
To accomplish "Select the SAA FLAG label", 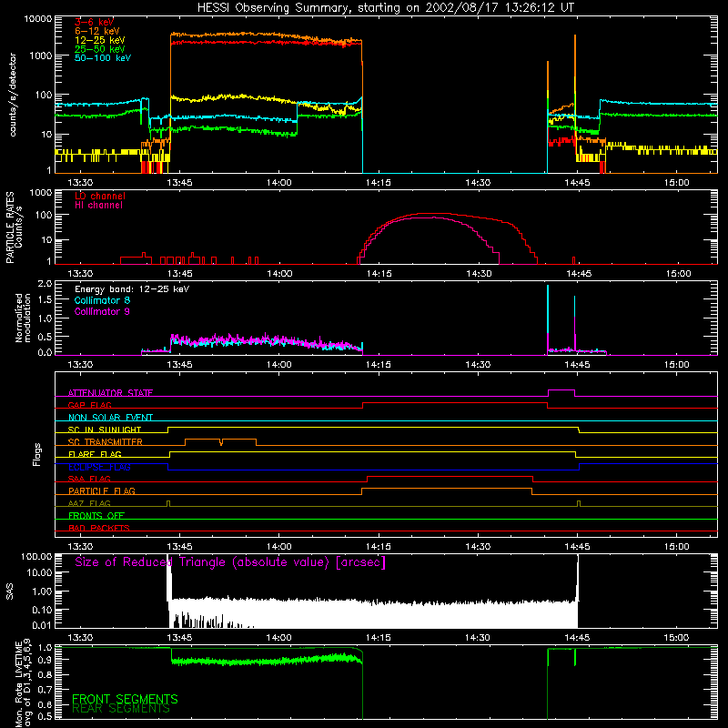I will point(89,479).
